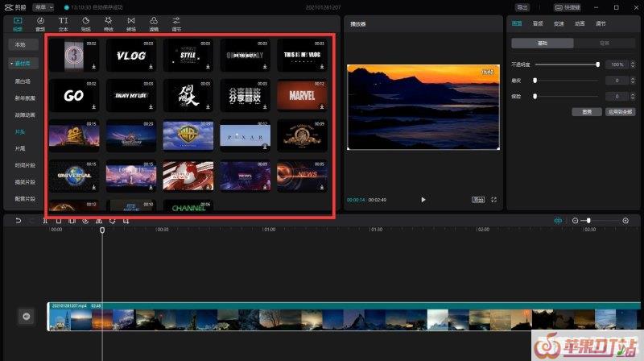
Task: Click the mirror flip icon in timeline toolbar
Action: (98, 221)
